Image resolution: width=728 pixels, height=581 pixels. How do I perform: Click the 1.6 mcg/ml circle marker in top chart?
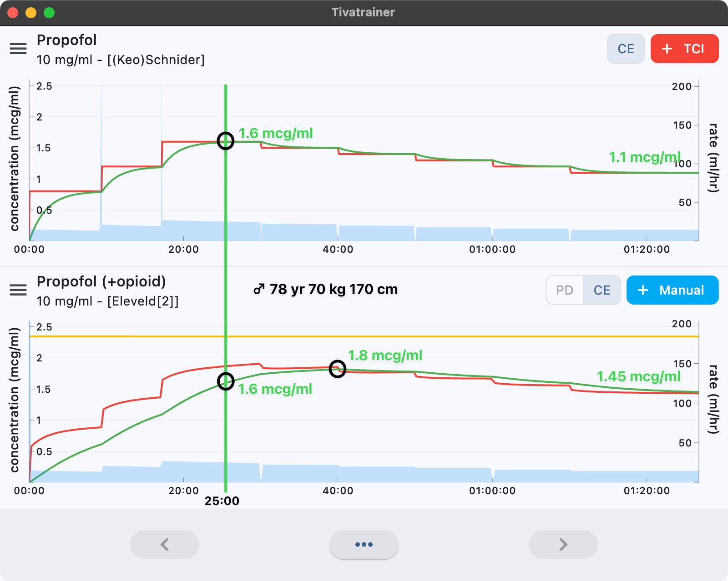click(x=226, y=141)
